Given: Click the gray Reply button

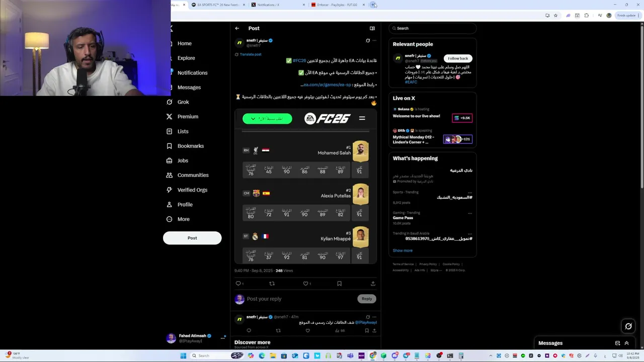Looking at the screenshot, I should coord(367,299).
